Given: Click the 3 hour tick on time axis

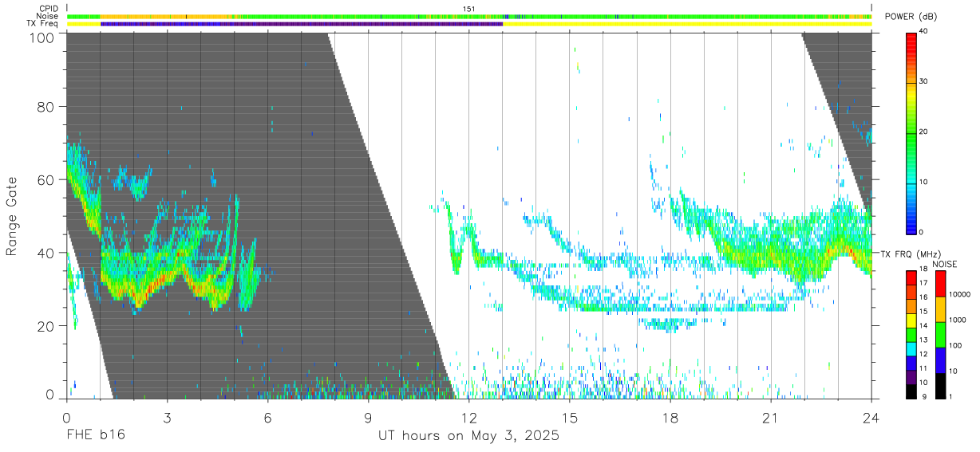Looking at the screenshot, I should click(x=167, y=418).
